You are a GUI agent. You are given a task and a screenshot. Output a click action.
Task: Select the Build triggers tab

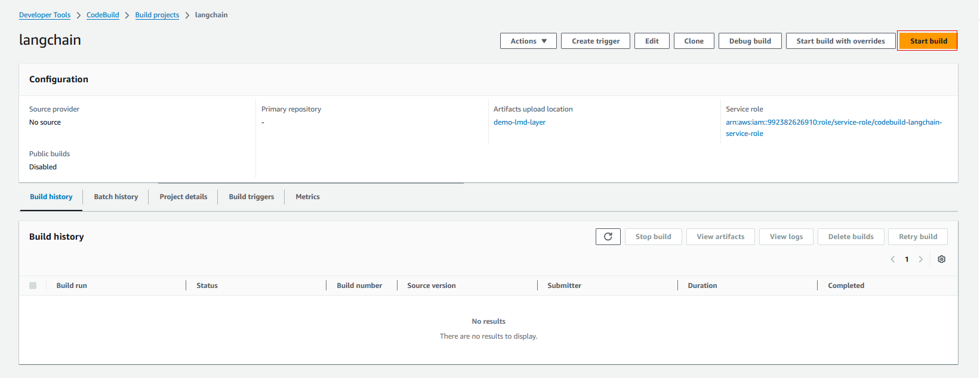(x=251, y=197)
